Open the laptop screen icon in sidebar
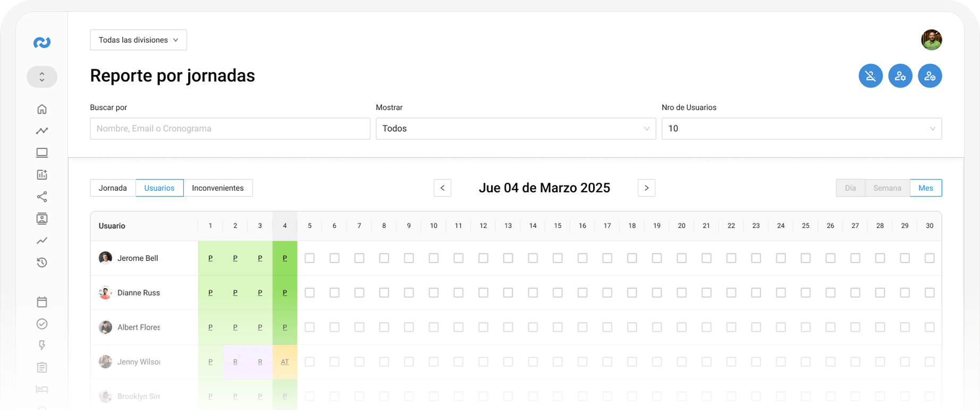The image size is (980, 410). coord(42,153)
